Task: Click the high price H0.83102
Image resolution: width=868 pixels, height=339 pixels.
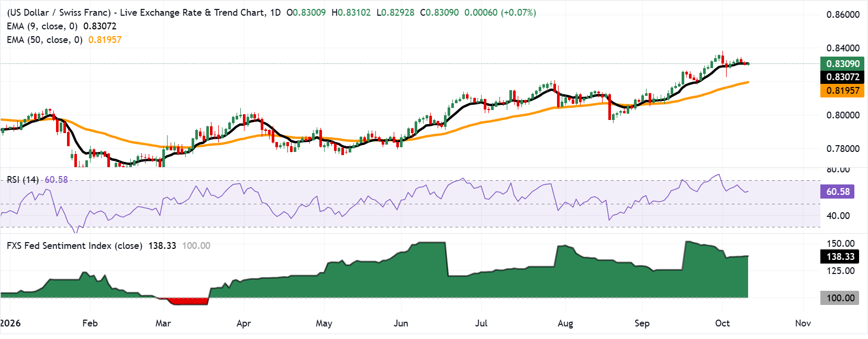Action: [x=351, y=13]
